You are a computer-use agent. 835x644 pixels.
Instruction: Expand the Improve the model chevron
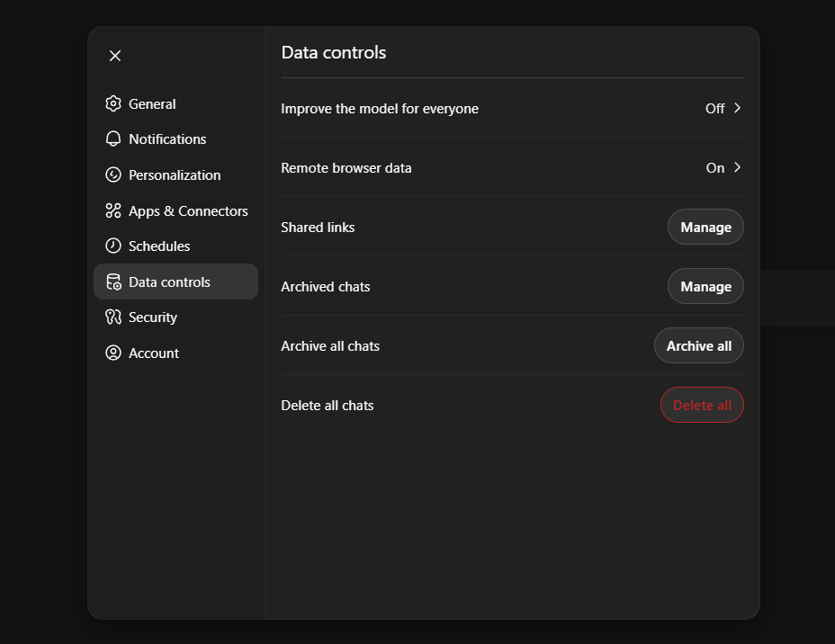pyautogui.click(x=739, y=108)
